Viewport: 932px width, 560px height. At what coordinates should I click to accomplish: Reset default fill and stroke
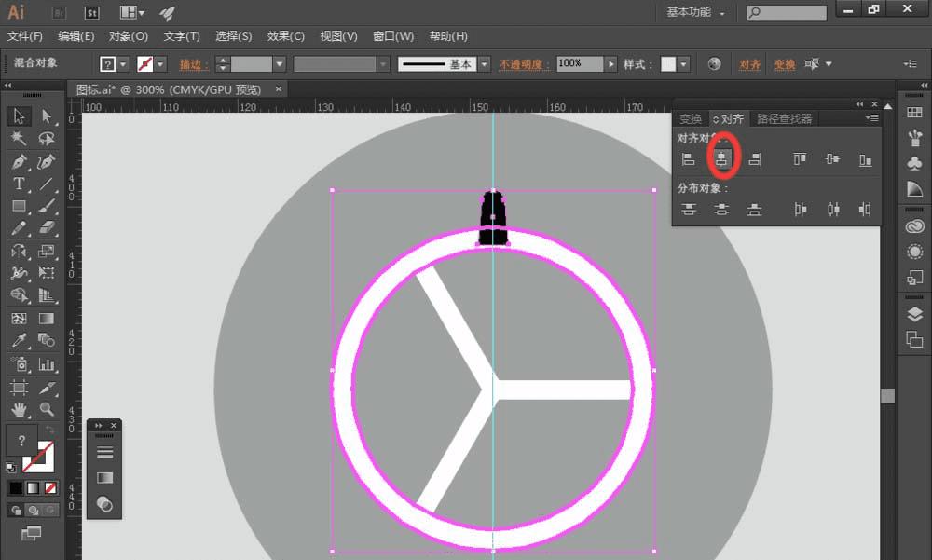point(10,467)
